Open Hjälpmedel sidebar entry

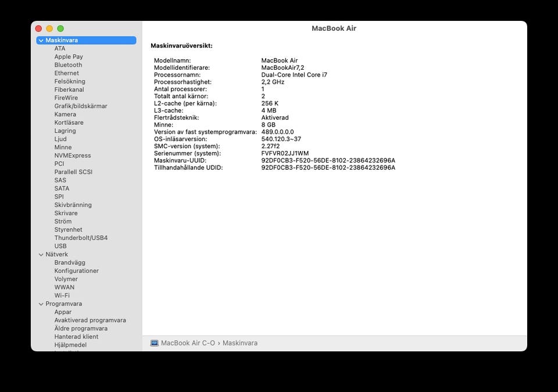point(70,345)
